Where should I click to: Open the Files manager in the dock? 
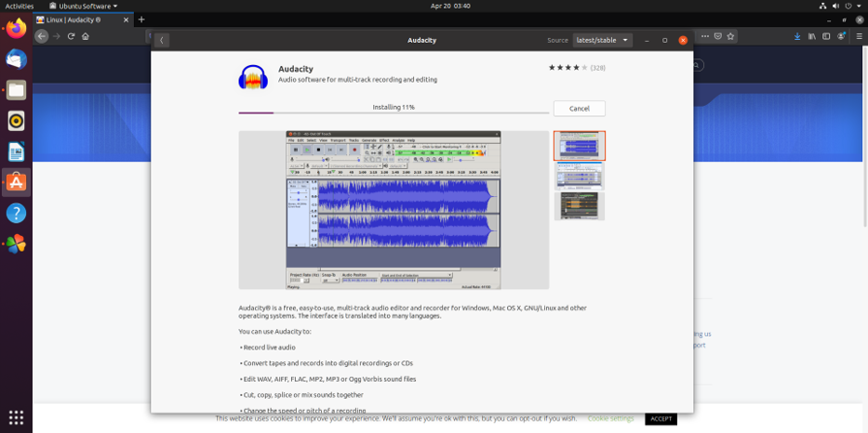coord(16,90)
